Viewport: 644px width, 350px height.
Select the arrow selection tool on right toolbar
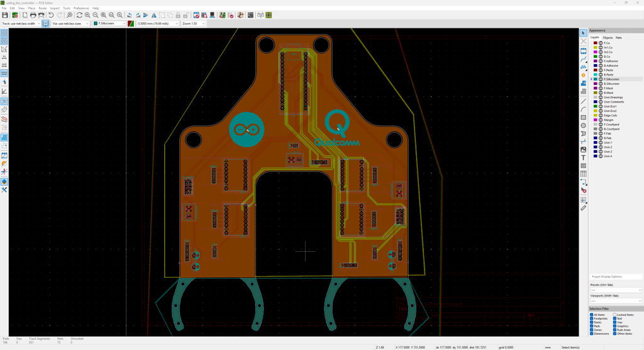tap(583, 33)
